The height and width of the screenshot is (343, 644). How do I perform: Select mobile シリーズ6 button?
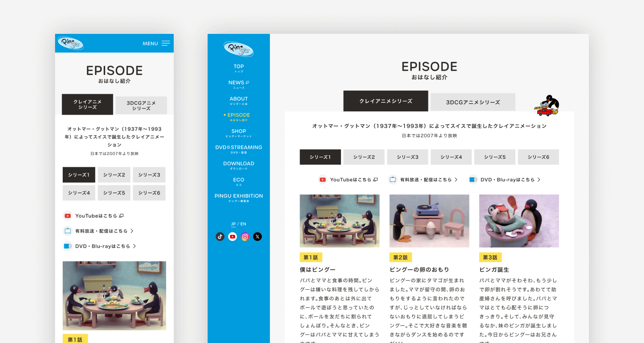pos(149,193)
